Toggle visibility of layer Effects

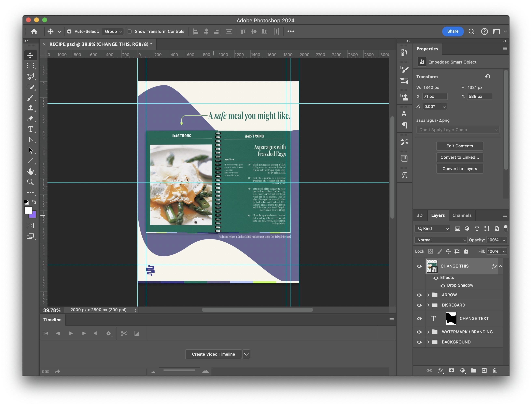click(436, 278)
